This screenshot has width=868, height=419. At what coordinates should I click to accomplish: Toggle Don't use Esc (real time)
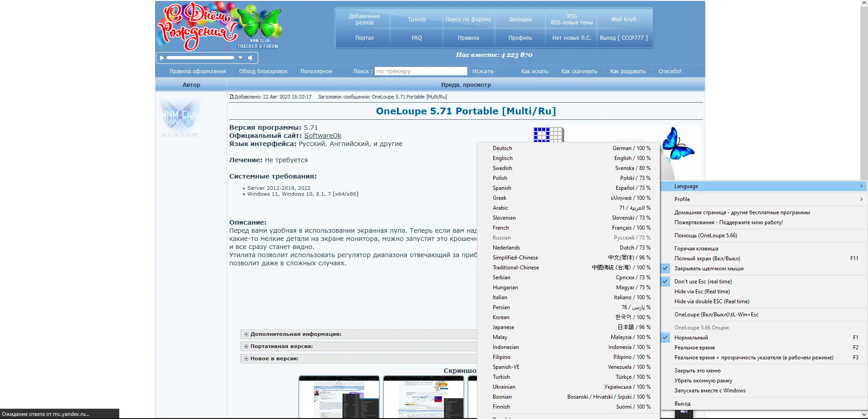[x=764, y=282]
